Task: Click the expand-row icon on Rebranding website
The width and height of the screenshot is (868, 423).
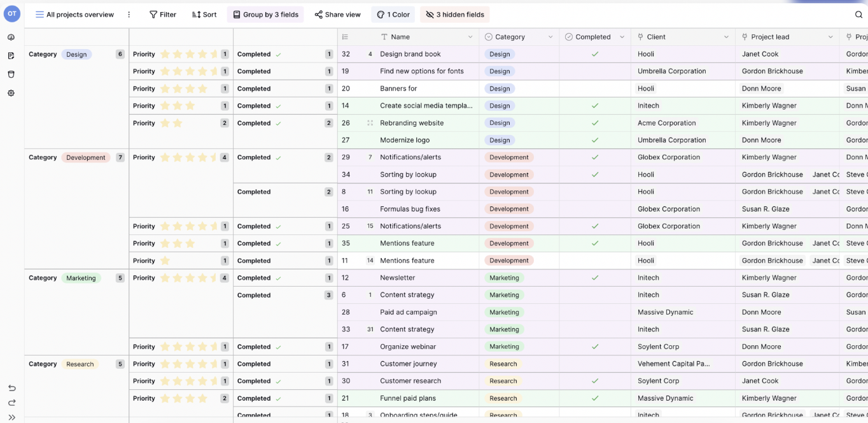Action: [370, 123]
